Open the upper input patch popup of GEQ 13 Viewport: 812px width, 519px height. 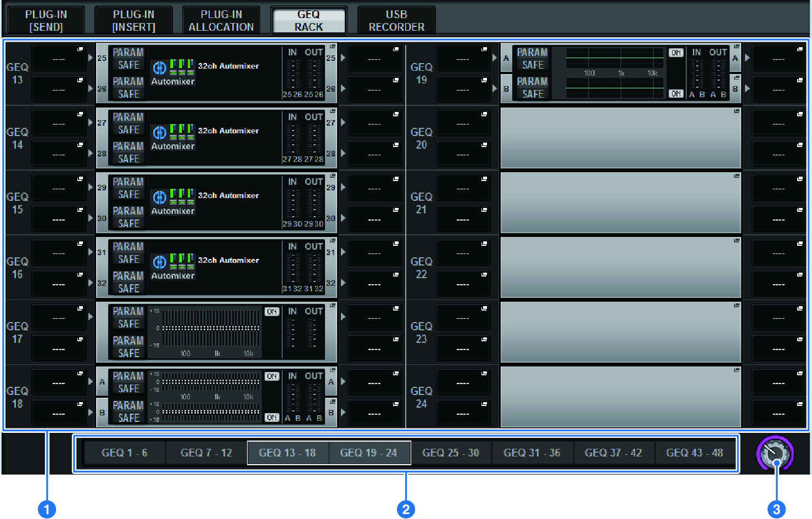59,58
